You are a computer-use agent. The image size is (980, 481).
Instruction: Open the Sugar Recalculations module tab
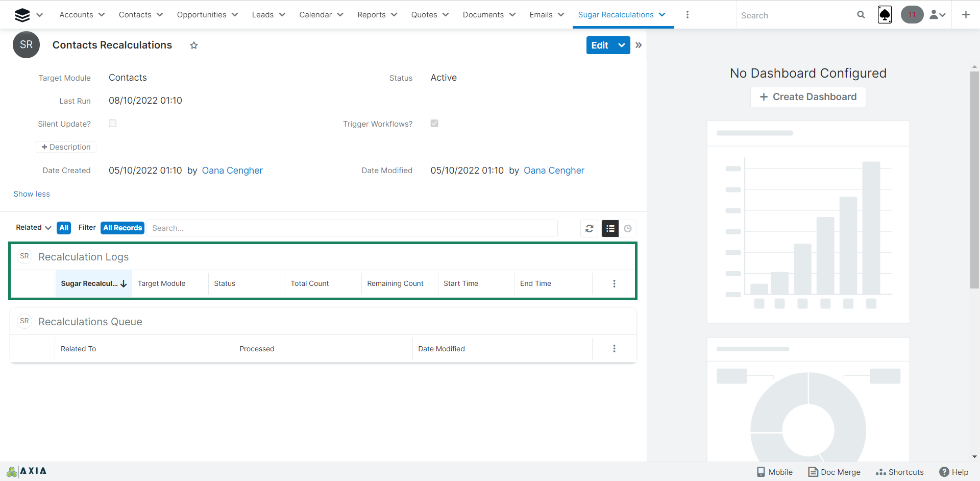pos(616,15)
